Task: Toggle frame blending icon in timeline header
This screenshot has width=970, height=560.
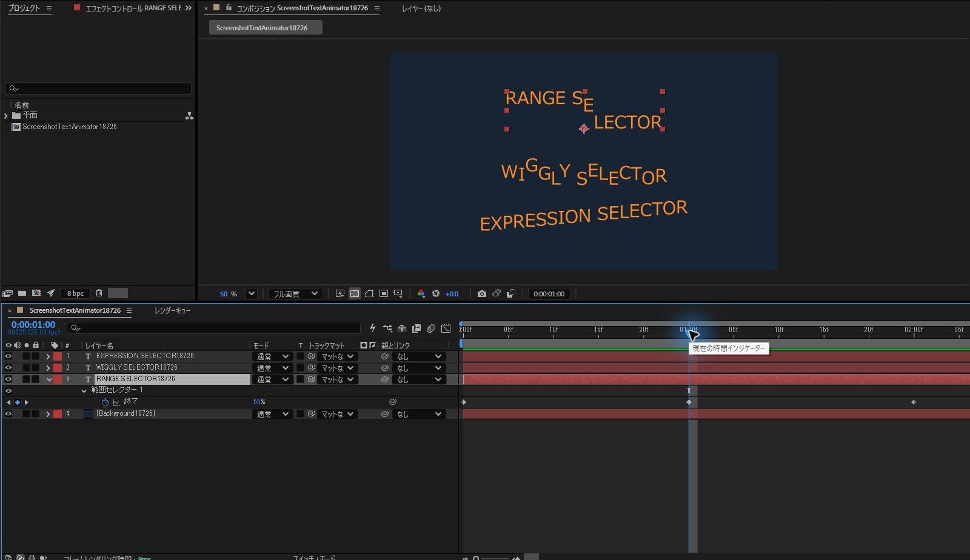Action: click(416, 328)
